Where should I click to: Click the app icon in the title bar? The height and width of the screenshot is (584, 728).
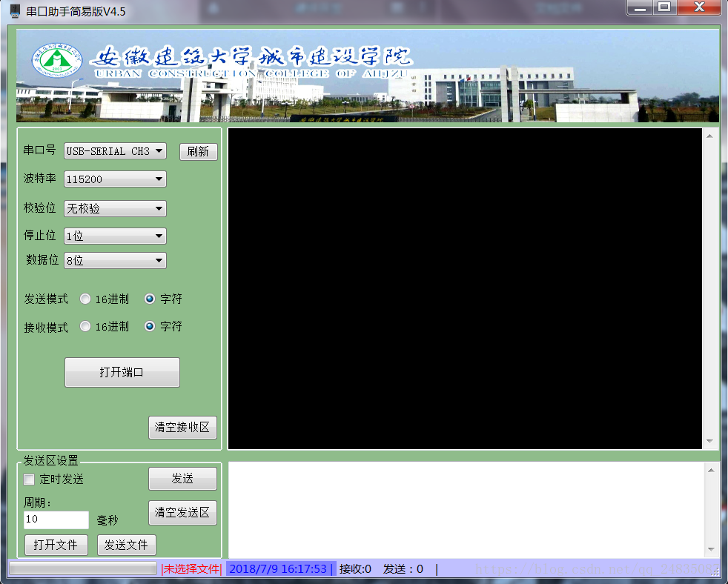[x=15, y=10]
